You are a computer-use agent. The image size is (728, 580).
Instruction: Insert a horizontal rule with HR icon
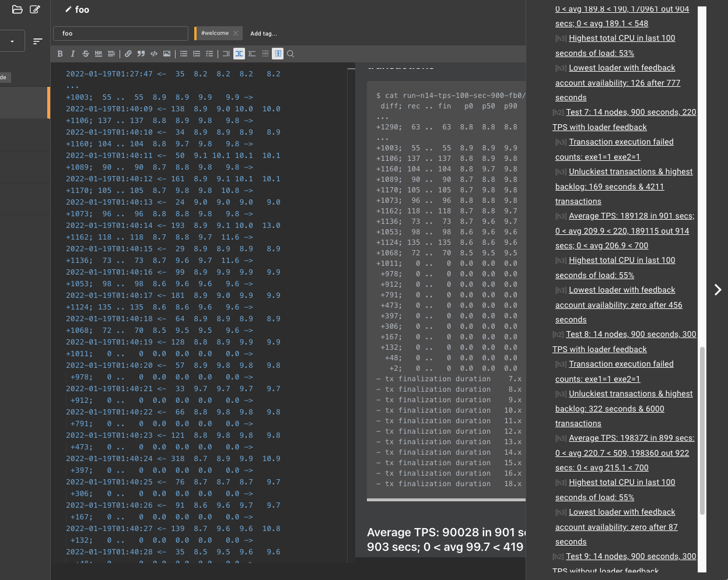coord(99,54)
